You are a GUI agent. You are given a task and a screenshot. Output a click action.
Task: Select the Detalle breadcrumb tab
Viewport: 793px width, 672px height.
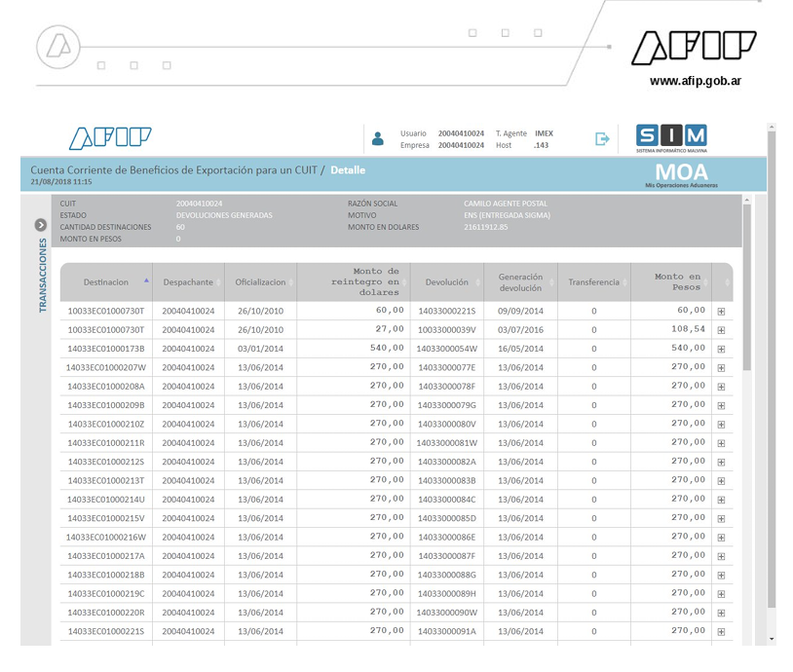point(348,169)
